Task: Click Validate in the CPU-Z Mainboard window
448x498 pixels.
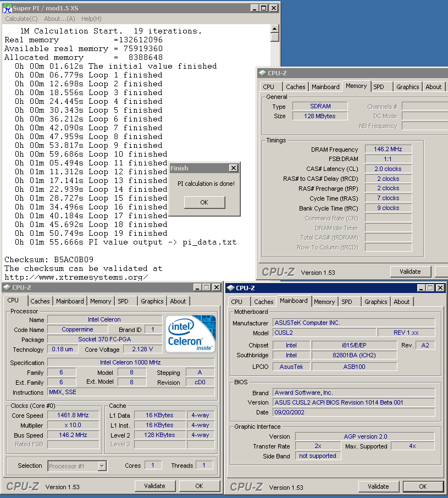Action: pos(378,486)
